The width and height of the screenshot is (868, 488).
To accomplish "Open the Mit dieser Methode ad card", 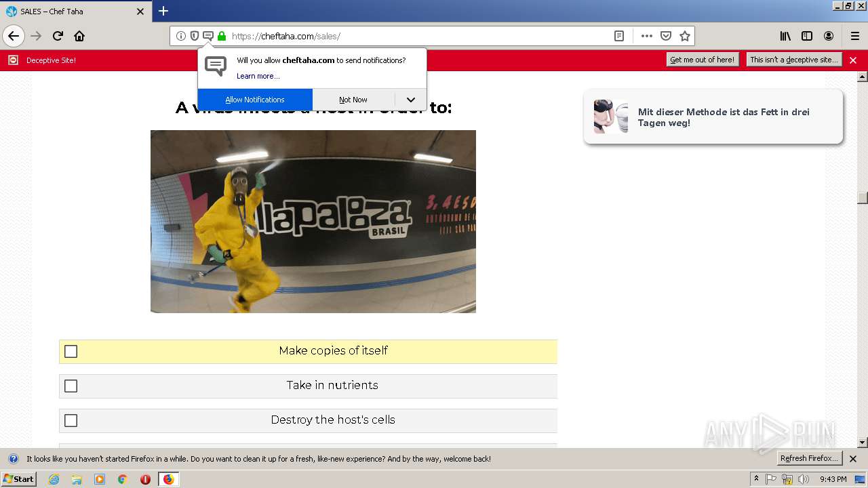I will pyautogui.click(x=713, y=117).
